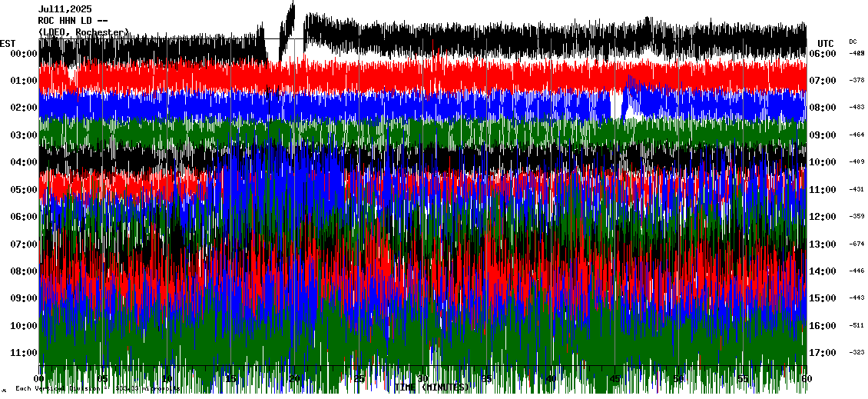This screenshot has width=868, height=399.
Task: Click the 00:00 EST row label
Action: pyautogui.click(x=24, y=54)
